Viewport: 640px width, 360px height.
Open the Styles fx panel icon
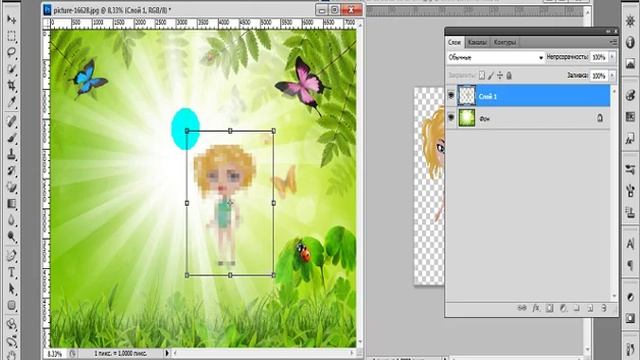click(x=630, y=139)
